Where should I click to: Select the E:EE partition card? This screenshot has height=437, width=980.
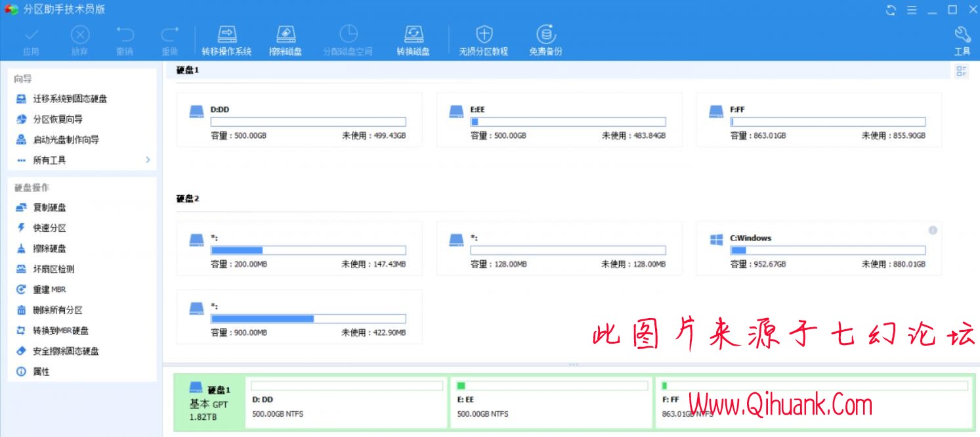point(559,120)
